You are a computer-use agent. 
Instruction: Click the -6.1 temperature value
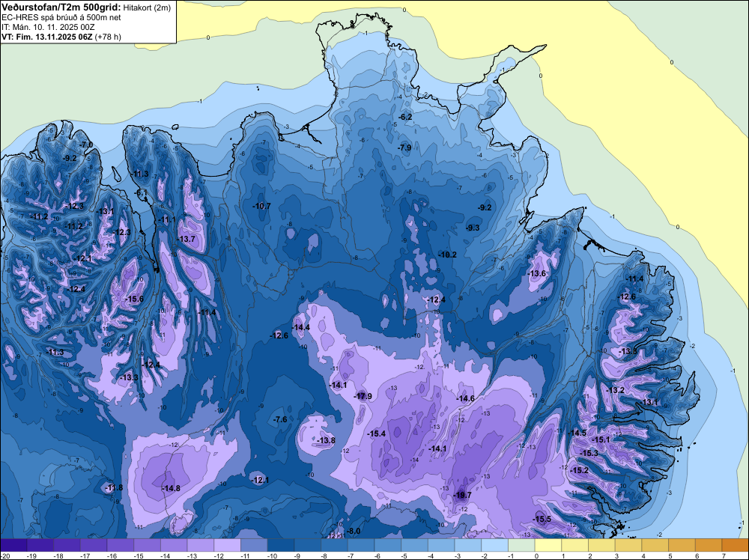(x=141, y=192)
